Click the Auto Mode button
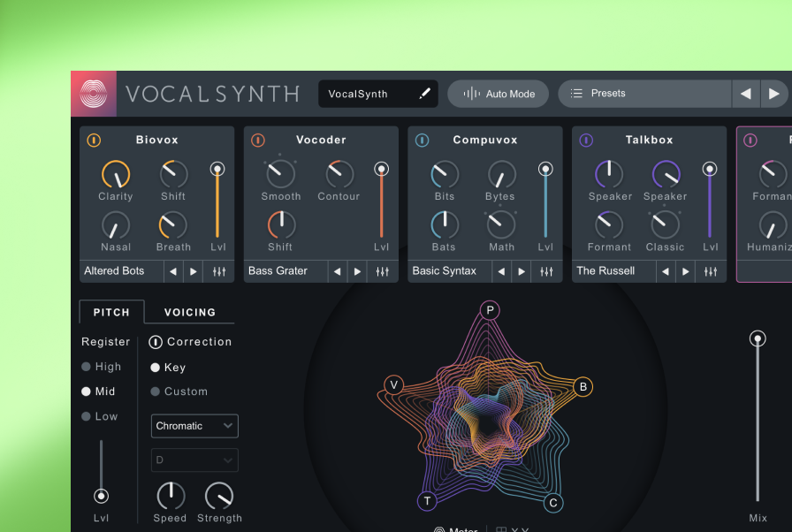 499,94
